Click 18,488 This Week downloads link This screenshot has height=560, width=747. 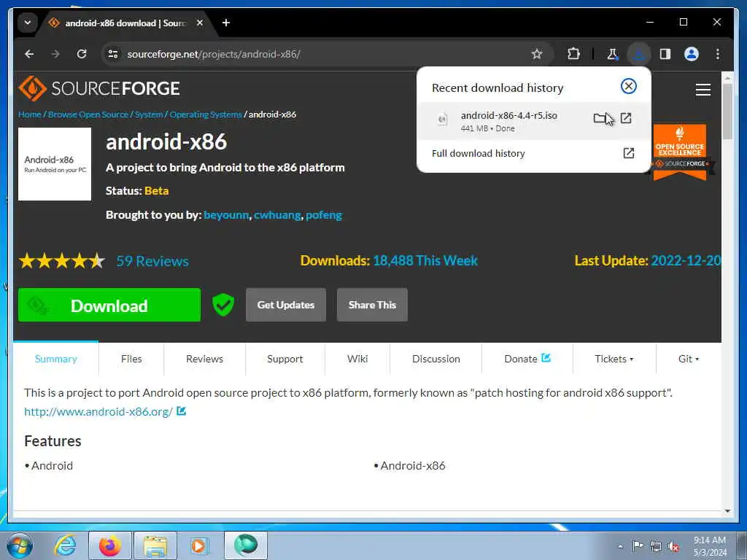point(425,260)
